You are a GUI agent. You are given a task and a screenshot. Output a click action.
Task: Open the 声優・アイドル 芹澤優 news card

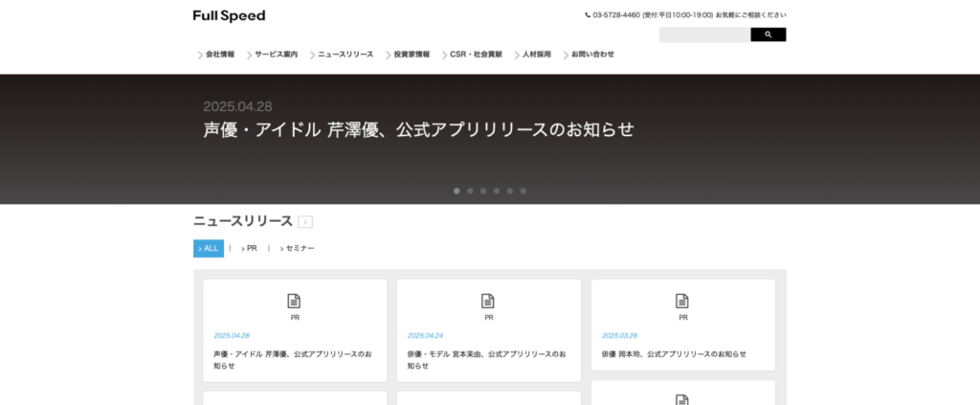tap(295, 330)
